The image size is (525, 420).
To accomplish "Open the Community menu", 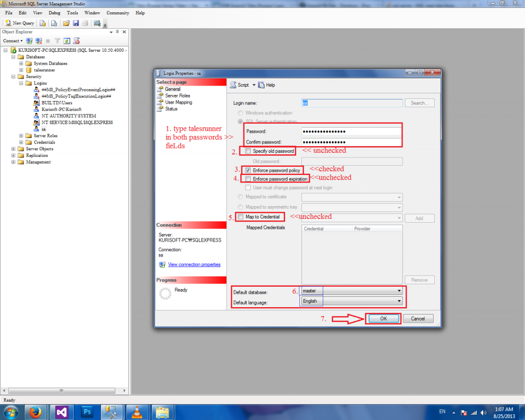I will (117, 12).
